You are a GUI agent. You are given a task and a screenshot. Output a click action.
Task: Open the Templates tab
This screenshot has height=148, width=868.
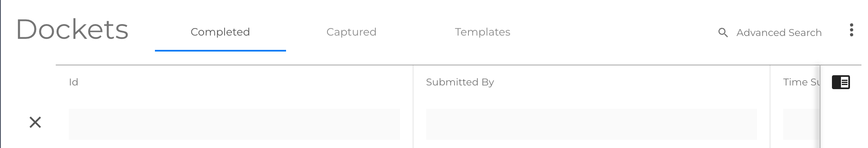pos(482,32)
